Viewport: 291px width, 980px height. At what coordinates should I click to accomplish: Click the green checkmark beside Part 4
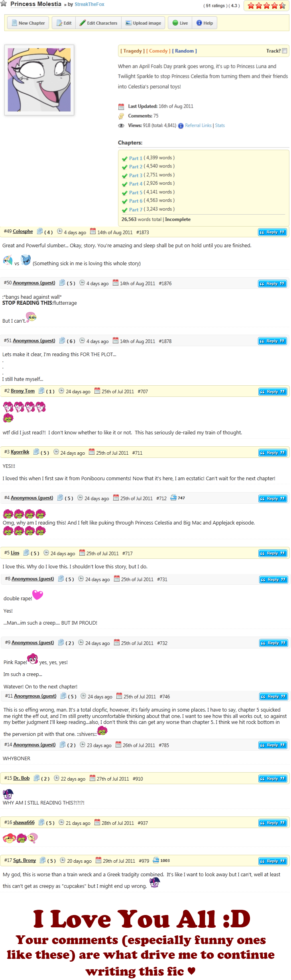click(x=125, y=184)
